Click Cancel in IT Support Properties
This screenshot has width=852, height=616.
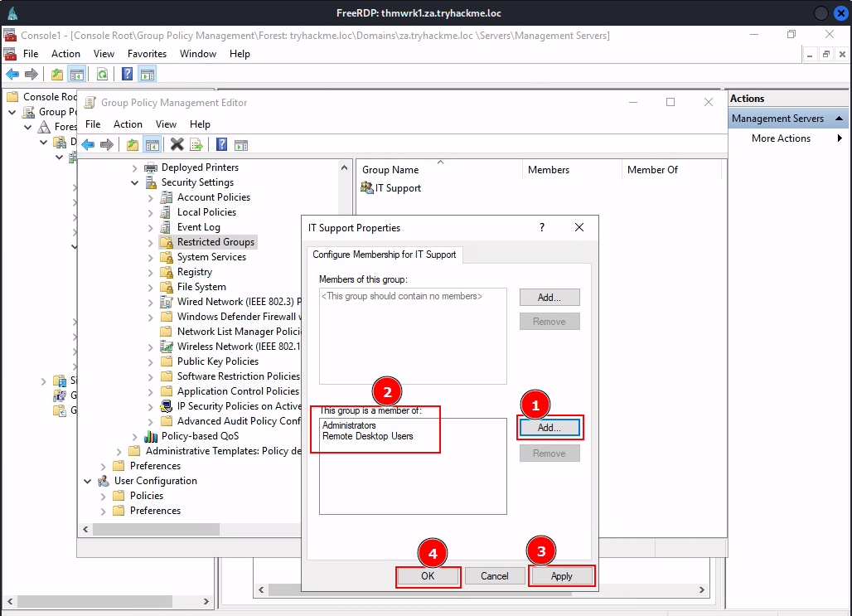click(495, 575)
